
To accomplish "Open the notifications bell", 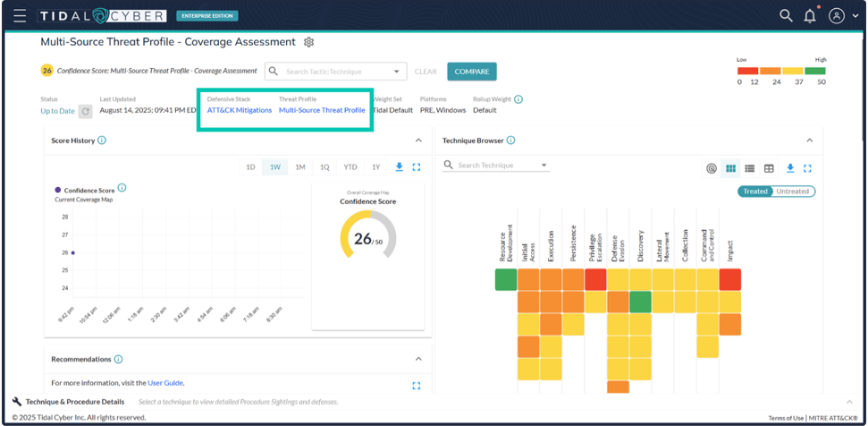I will point(810,15).
